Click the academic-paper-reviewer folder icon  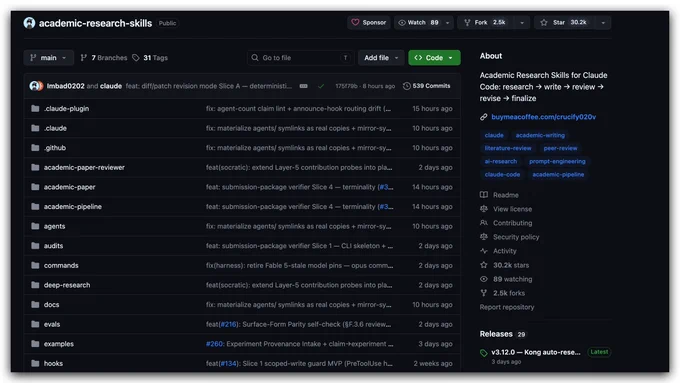(35, 167)
